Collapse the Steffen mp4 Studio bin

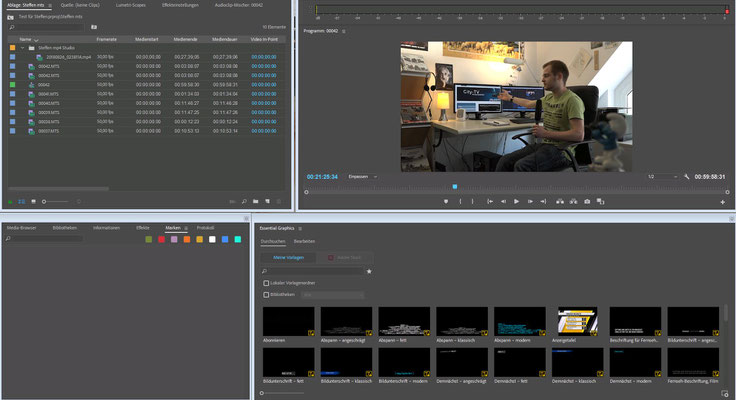pyautogui.click(x=22, y=48)
